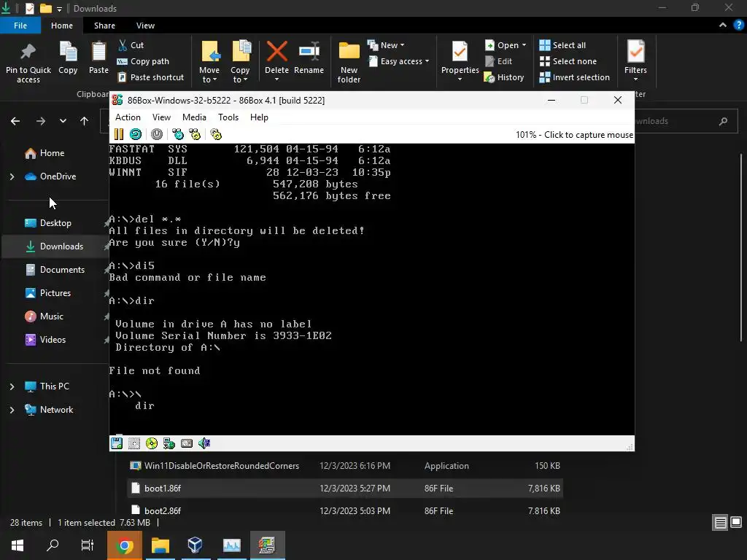Click the network status icon in 86Box
This screenshot has width=747, height=560.
pos(169,443)
